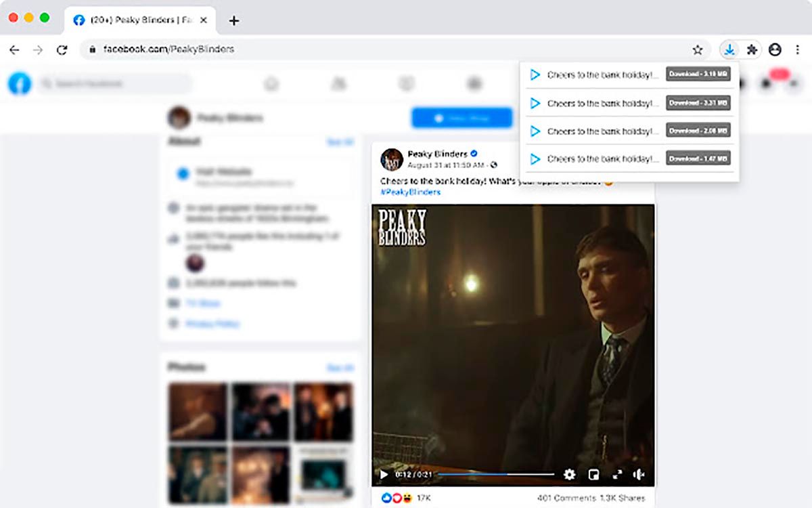This screenshot has width=812, height=508.
Task: Click the facebook.com/PeakyBlinders address bar
Action: [396, 49]
